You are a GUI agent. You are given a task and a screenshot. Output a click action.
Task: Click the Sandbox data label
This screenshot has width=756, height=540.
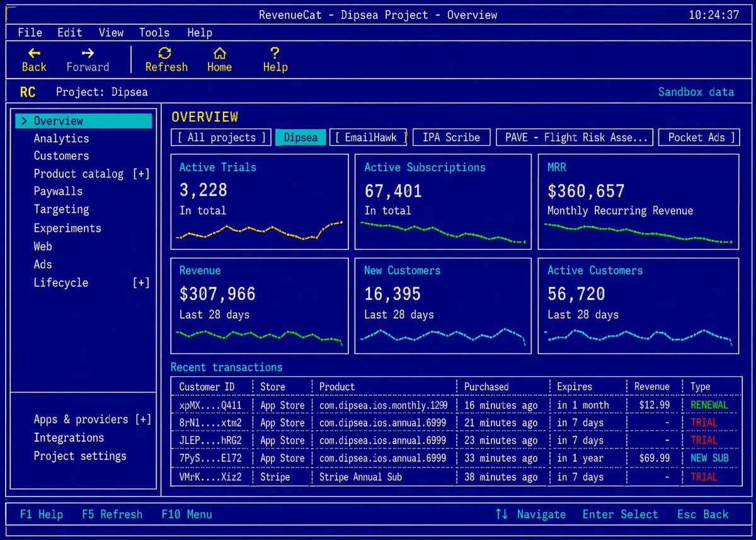(x=696, y=92)
